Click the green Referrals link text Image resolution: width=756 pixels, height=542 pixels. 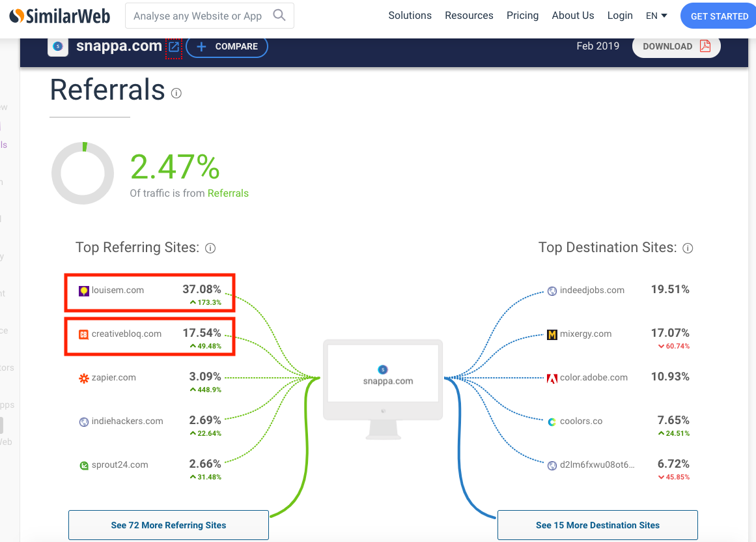coord(228,193)
